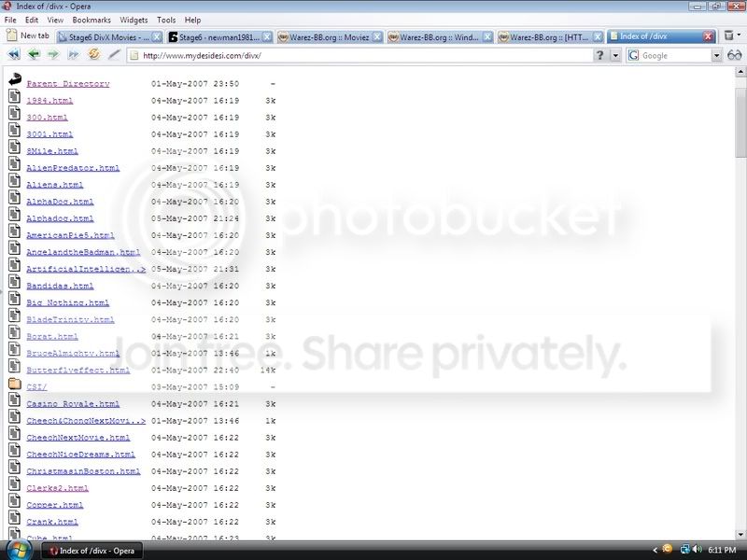Click the orange tray icon near the clock

click(x=667, y=549)
